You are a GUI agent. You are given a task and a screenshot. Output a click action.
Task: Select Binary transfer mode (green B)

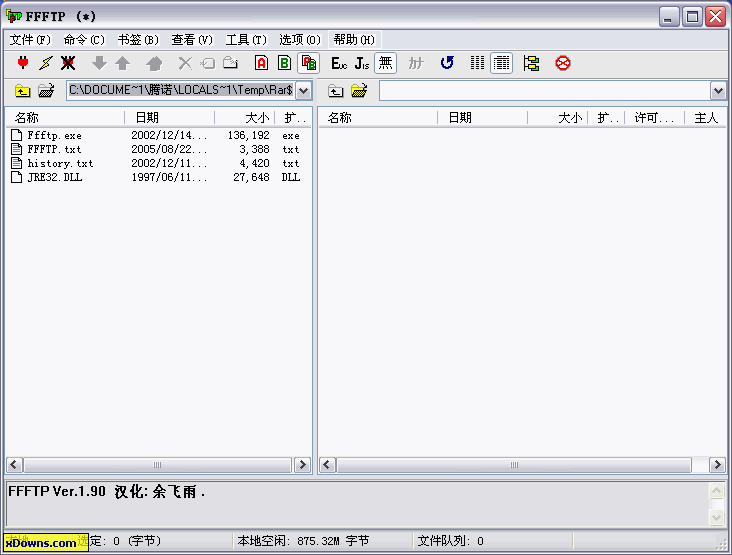click(284, 63)
